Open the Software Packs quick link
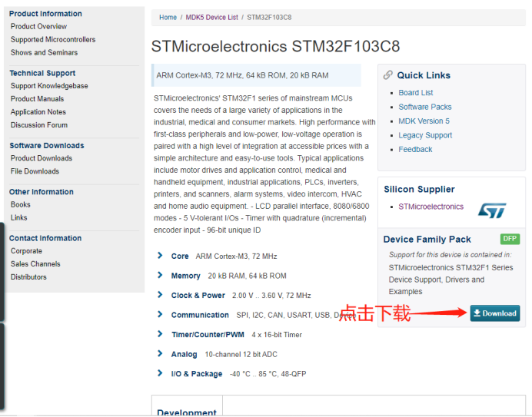532x417 pixels. click(x=425, y=107)
